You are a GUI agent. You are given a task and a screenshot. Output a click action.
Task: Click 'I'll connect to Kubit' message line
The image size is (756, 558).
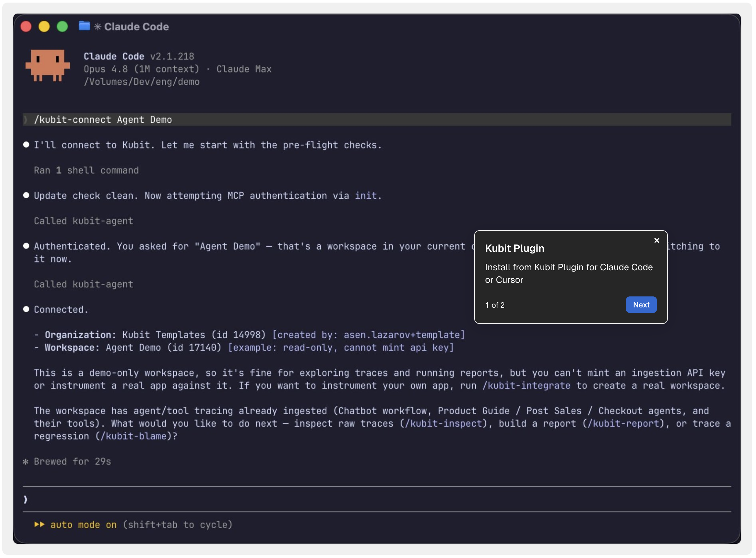point(208,145)
